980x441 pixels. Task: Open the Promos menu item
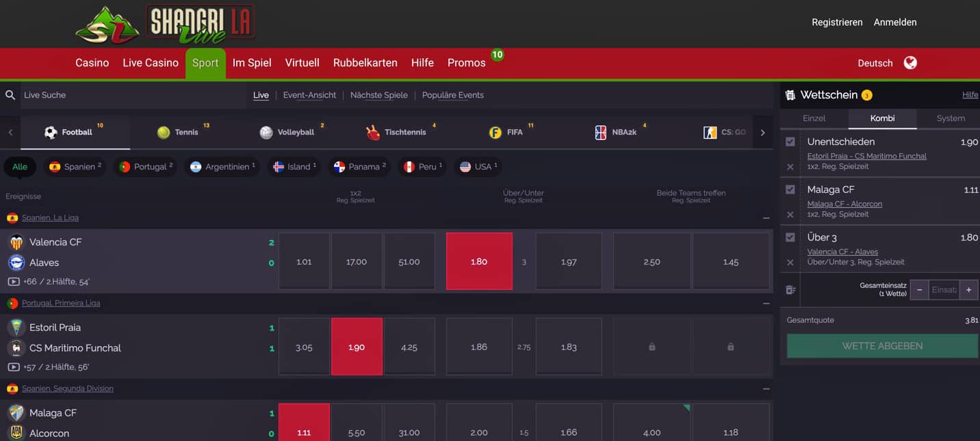(x=467, y=63)
